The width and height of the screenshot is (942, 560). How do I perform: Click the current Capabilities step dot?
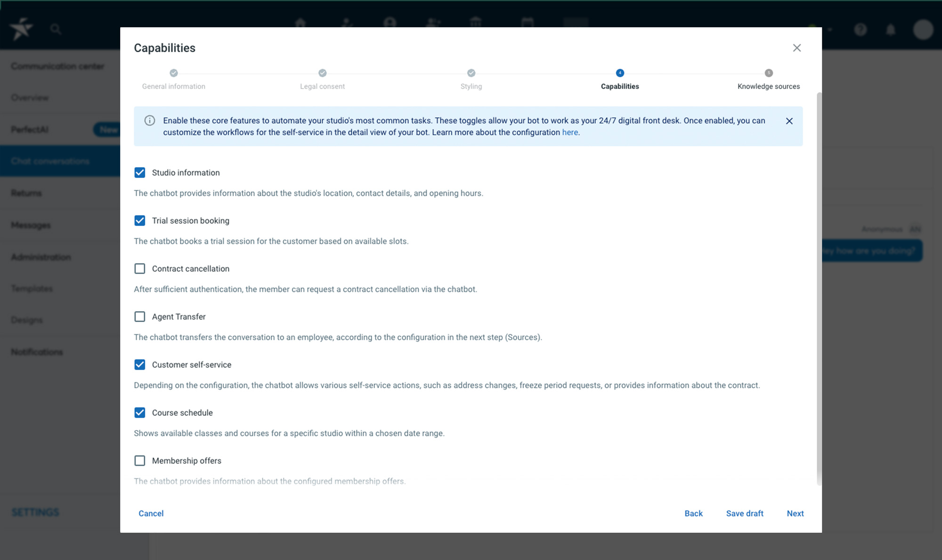pyautogui.click(x=620, y=73)
